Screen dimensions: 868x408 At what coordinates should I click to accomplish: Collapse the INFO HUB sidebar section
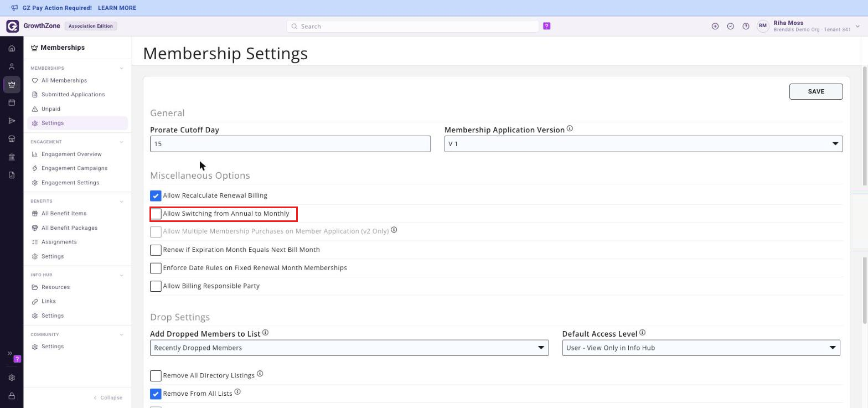[x=122, y=275]
